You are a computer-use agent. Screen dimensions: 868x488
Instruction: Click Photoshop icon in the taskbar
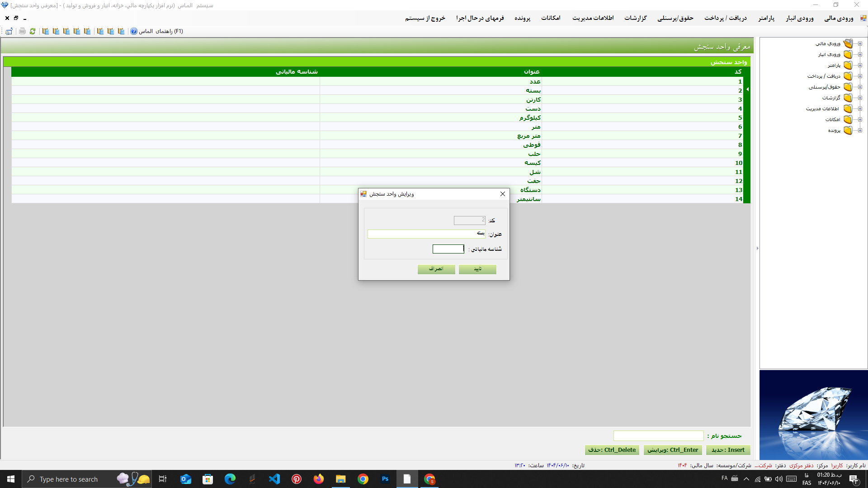coord(385,479)
